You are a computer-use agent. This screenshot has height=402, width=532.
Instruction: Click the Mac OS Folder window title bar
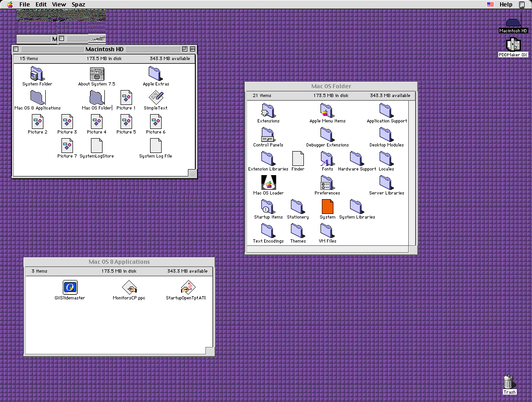331,86
